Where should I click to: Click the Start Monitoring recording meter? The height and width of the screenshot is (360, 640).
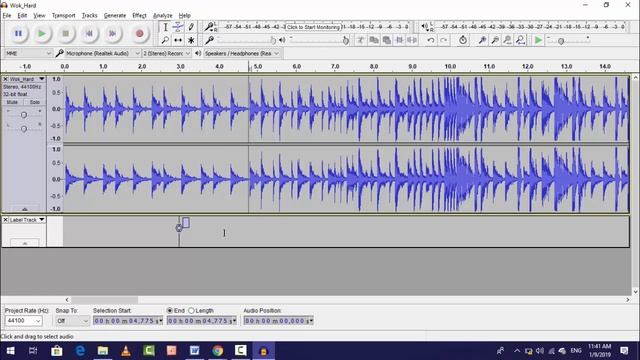point(313,27)
